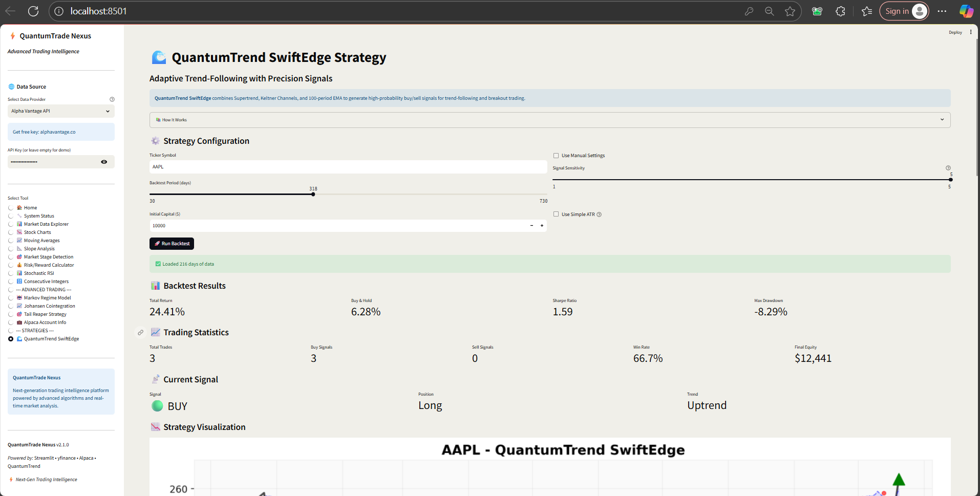
Task: Click the Sign in profile button
Action: pyautogui.click(x=904, y=11)
